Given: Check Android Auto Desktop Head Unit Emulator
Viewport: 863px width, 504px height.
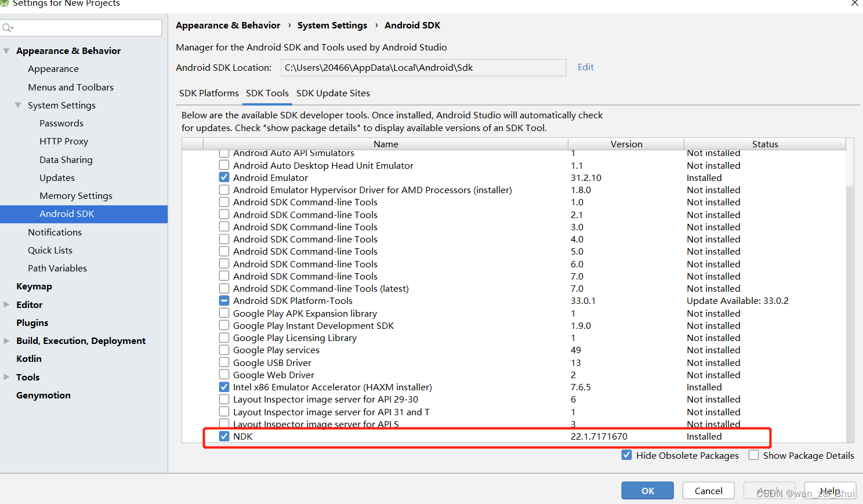Looking at the screenshot, I should click(224, 165).
